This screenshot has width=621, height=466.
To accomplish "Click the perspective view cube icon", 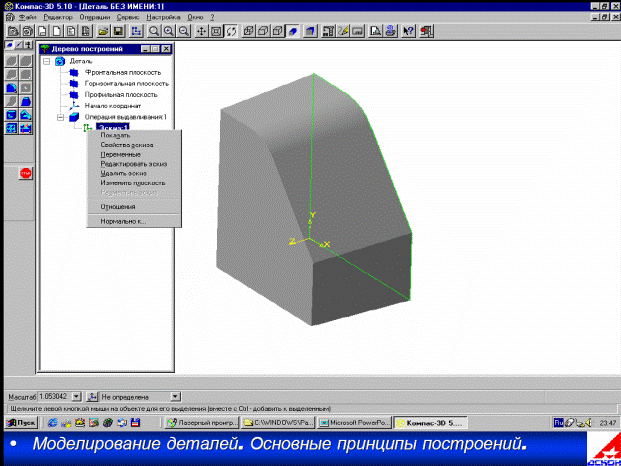I will pos(310,31).
